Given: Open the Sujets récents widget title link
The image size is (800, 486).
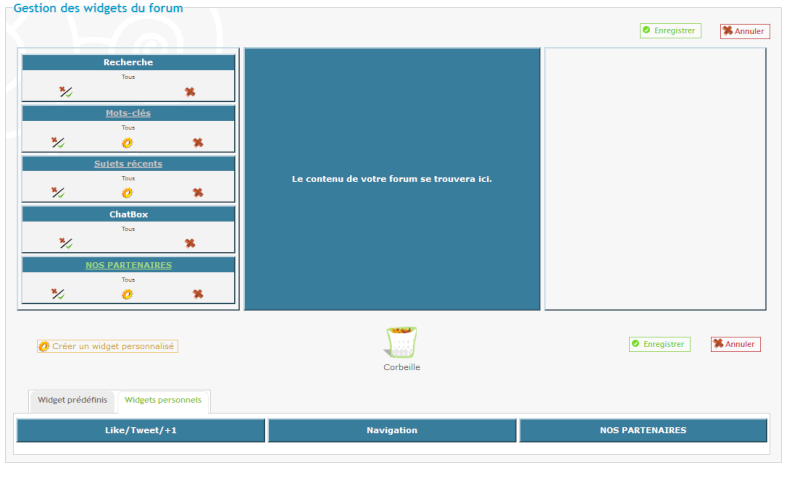Looking at the screenshot, I should 128,164.
